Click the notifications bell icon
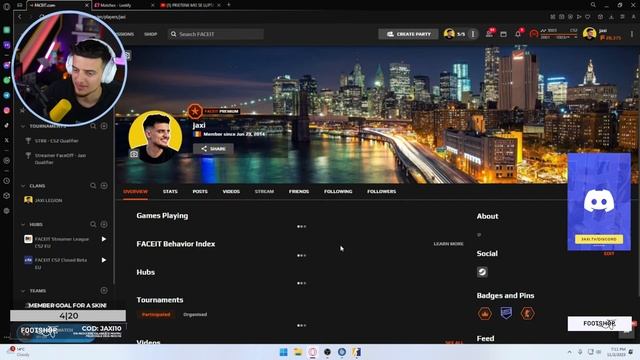640x360 pixels. pos(518,34)
